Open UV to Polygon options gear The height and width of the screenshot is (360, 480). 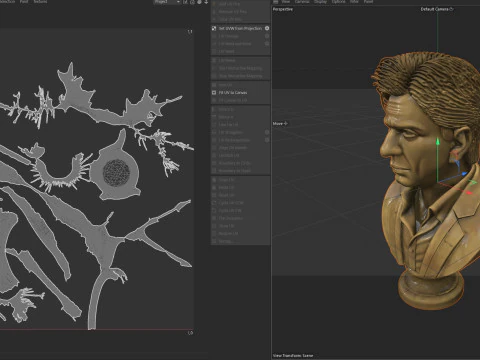(x=267, y=132)
